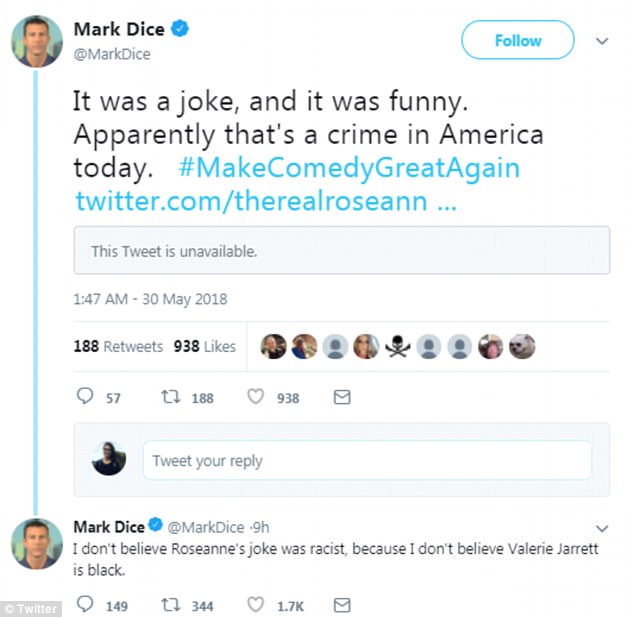Click the reply icon showing 149 replies
The width and height of the screenshot is (634, 617).
(x=86, y=604)
